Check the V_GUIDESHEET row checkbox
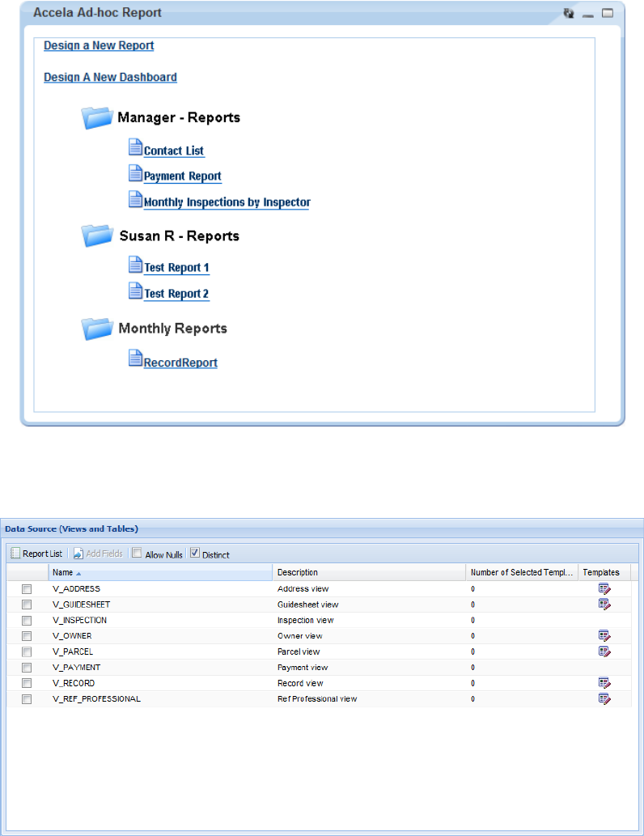 [x=27, y=605]
